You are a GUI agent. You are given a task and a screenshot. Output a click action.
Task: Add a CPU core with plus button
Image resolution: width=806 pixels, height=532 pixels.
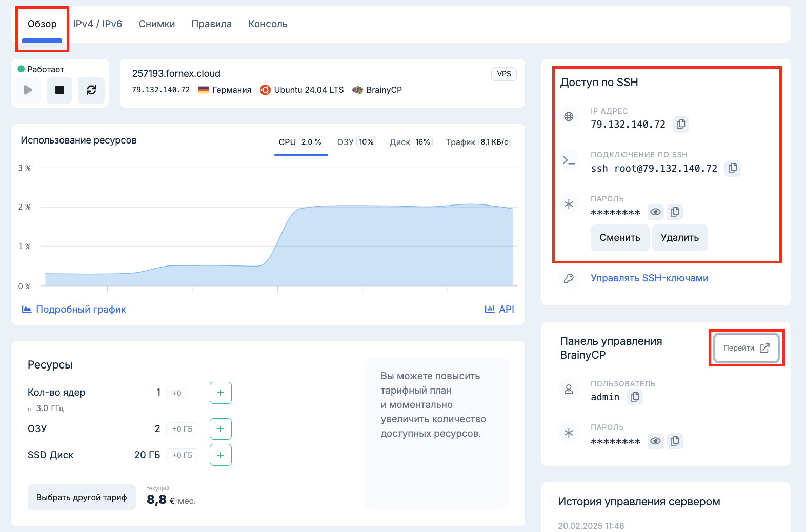[x=220, y=393]
